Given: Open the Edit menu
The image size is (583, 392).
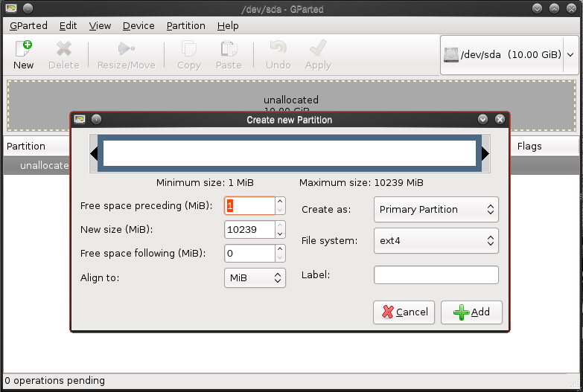Looking at the screenshot, I should pos(68,25).
